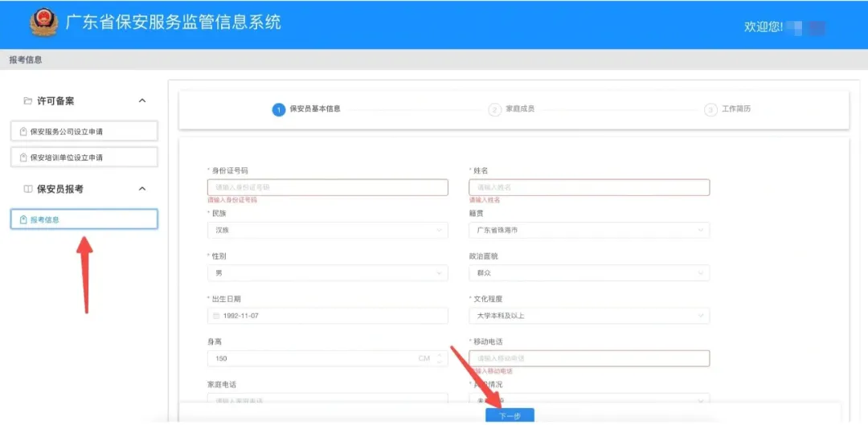Image resolution: width=868 pixels, height=425 pixels.
Task: Decrease 身高 with stepper down arrow
Action: pyautogui.click(x=440, y=362)
